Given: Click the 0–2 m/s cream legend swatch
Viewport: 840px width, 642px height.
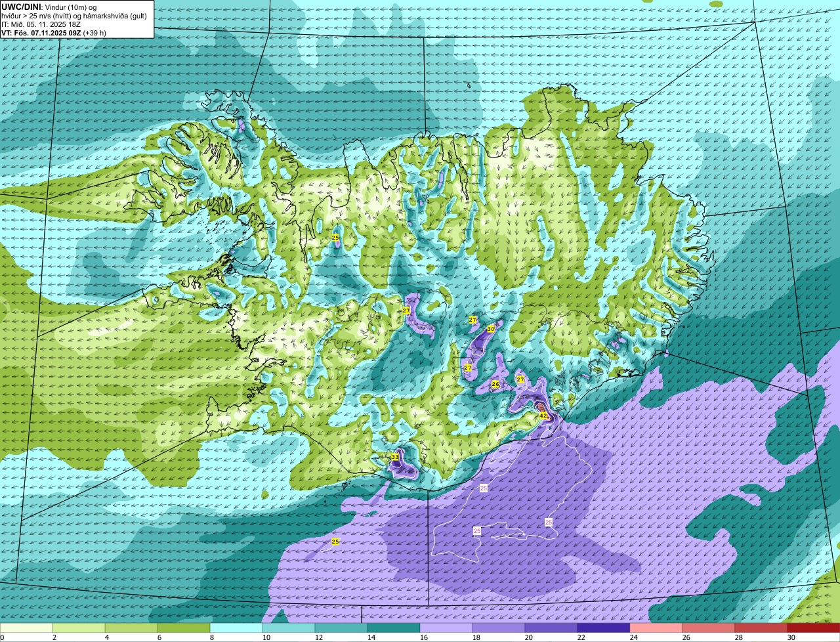Looking at the screenshot, I should tap(26, 628).
